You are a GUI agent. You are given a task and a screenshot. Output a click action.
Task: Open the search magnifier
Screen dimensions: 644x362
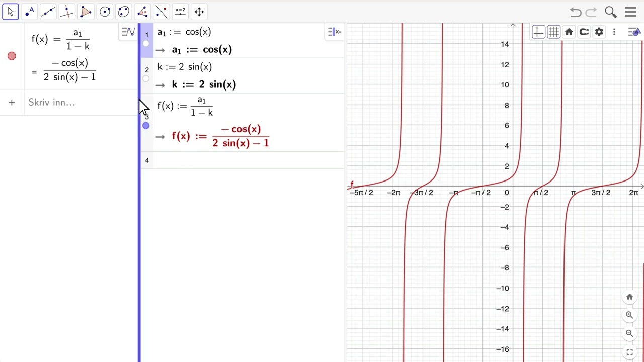coord(610,12)
